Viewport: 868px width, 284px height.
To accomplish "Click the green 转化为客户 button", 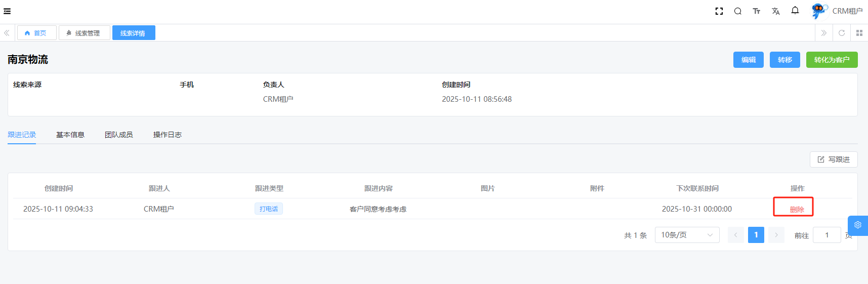I will (832, 60).
